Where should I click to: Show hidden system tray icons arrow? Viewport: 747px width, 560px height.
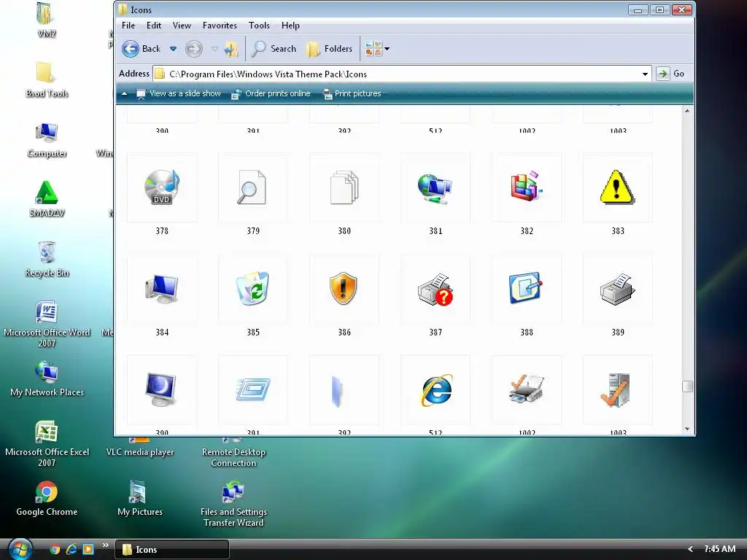pos(690,549)
